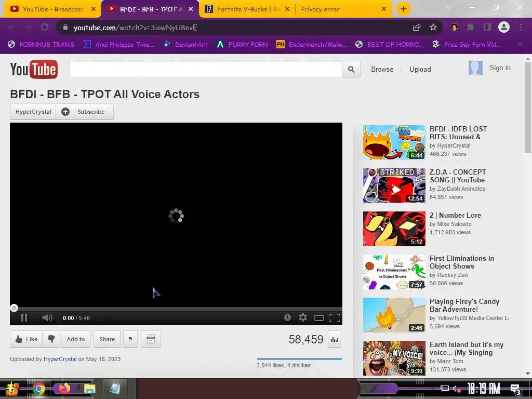Click the browser address bar URL
Image resolution: width=532 pixels, height=399 pixels.
click(135, 28)
